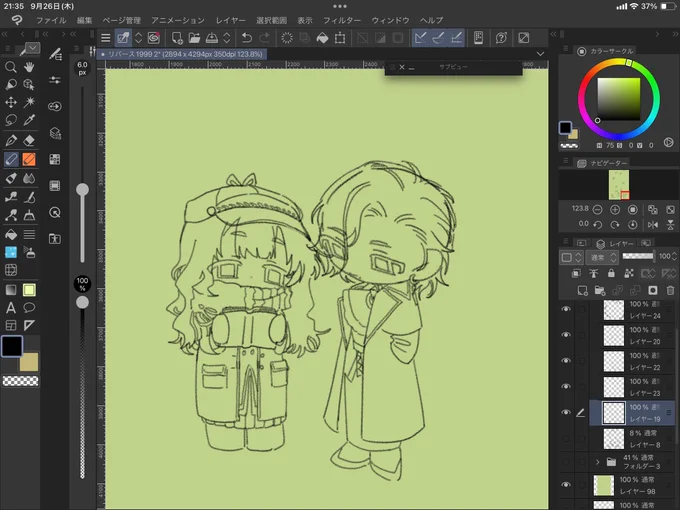
Task: Open blending mode dropdown showing 通常
Action: click(x=602, y=257)
